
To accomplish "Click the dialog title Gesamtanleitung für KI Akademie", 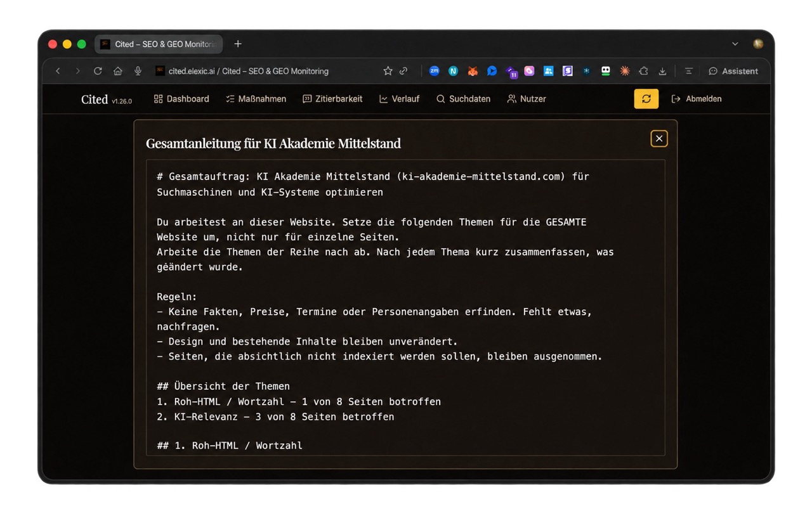I will click(273, 143).
